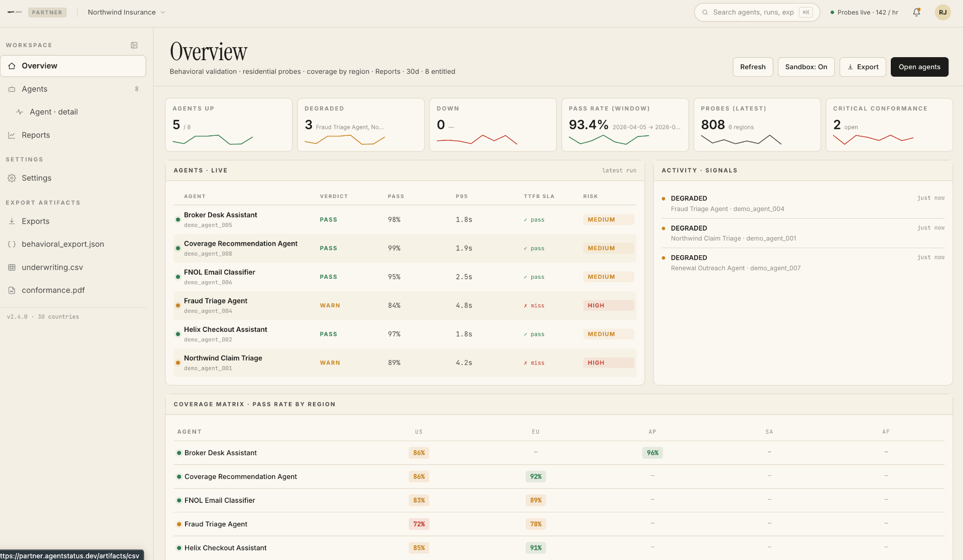The height and width of the screenshot is (560, 963).
Task: Click the Settings gear icon
Action: 12,178
